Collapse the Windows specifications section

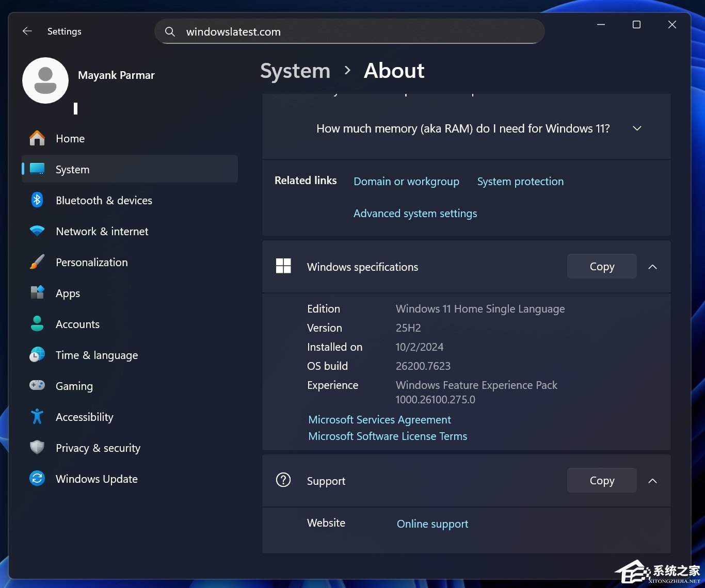[652, 267]
